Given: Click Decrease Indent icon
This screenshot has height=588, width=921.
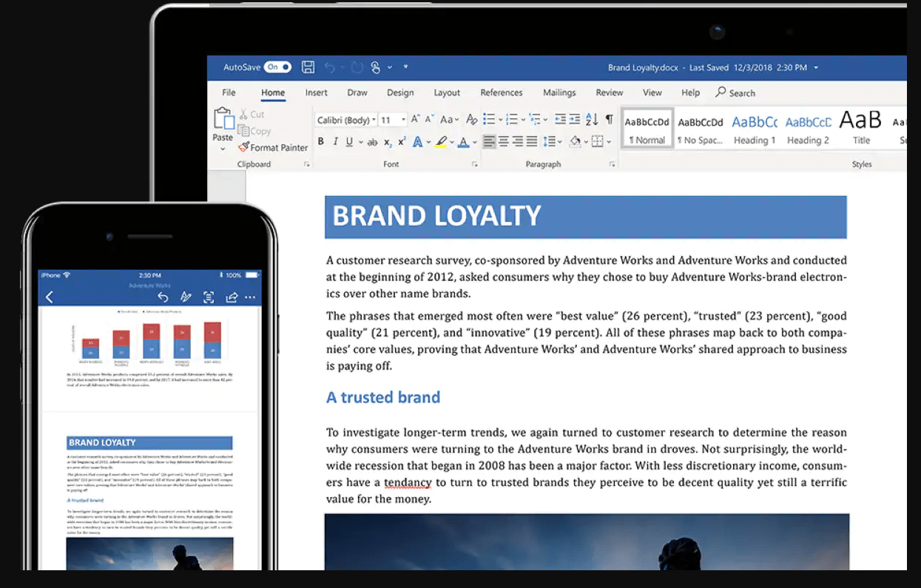Looking at the screenshot, I should pos(560,119).
